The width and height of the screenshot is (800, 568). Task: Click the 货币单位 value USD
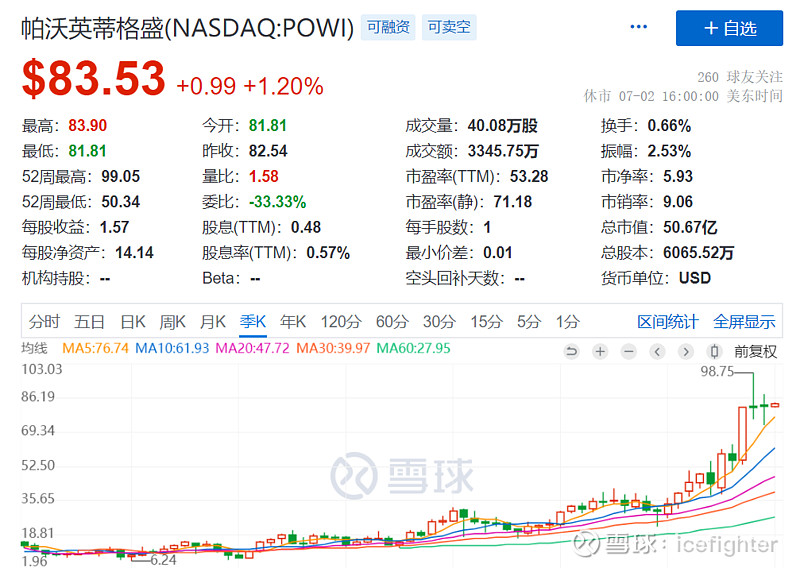(x=695, y=279)
